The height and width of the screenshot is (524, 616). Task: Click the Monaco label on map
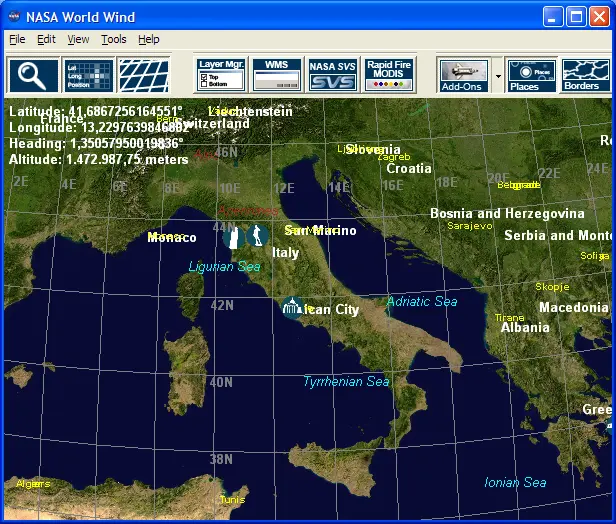(172, 237)
